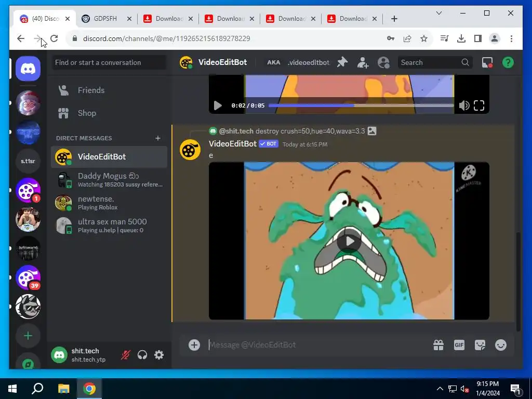Switch to the Discord browser tab
Image resolution: width=532 pixels, height=399 pixels.
coord(45,19)
